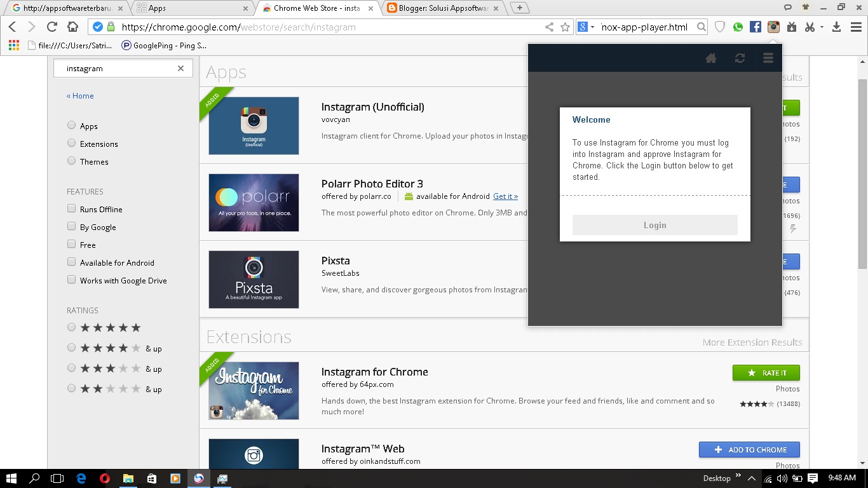Tick the Free checkbox

tap(72, 244)
